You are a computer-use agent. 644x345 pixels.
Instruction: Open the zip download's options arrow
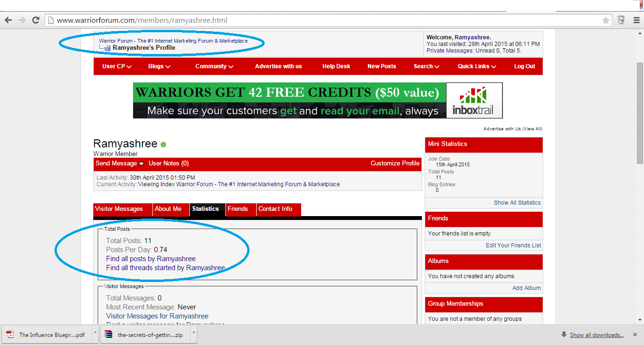[x=194, y=334]
